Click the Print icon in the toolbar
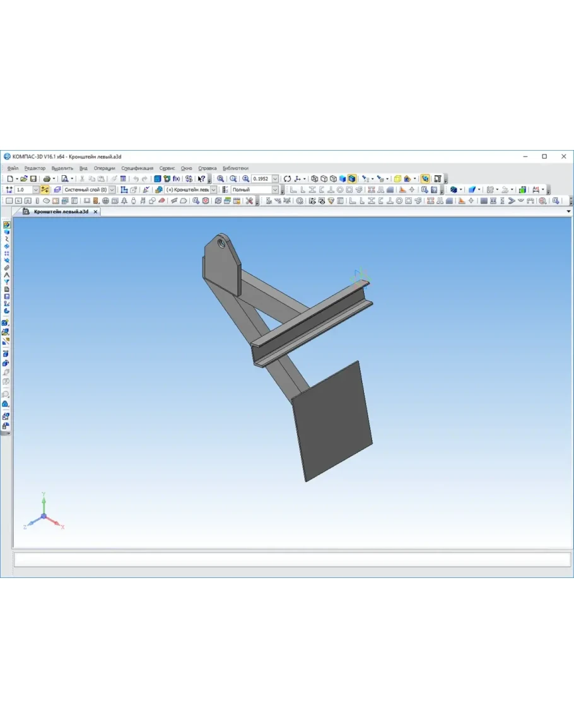 [x=47, y=179]
